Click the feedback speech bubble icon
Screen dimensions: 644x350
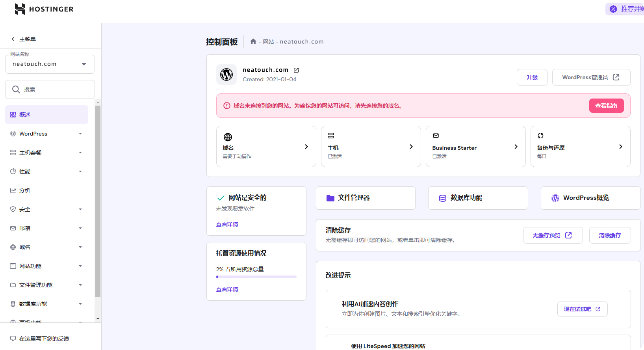click(13, 339)
